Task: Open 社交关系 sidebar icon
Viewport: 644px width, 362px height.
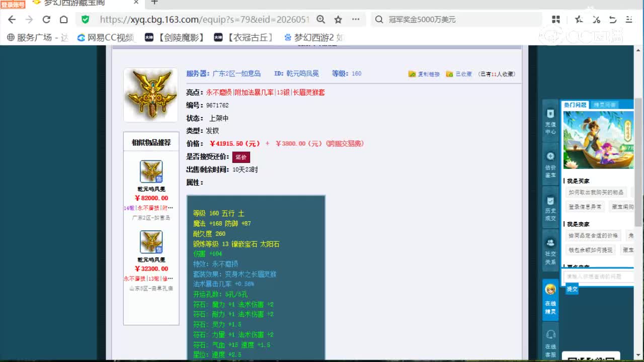Action: point(550,251)
